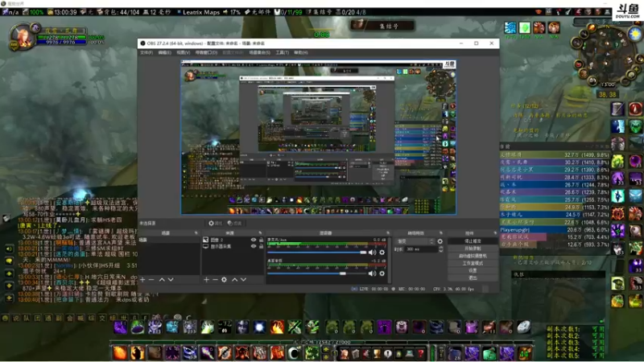
Task: Open the Tools (T) menu in OBS
Action: tap(283, 52)
